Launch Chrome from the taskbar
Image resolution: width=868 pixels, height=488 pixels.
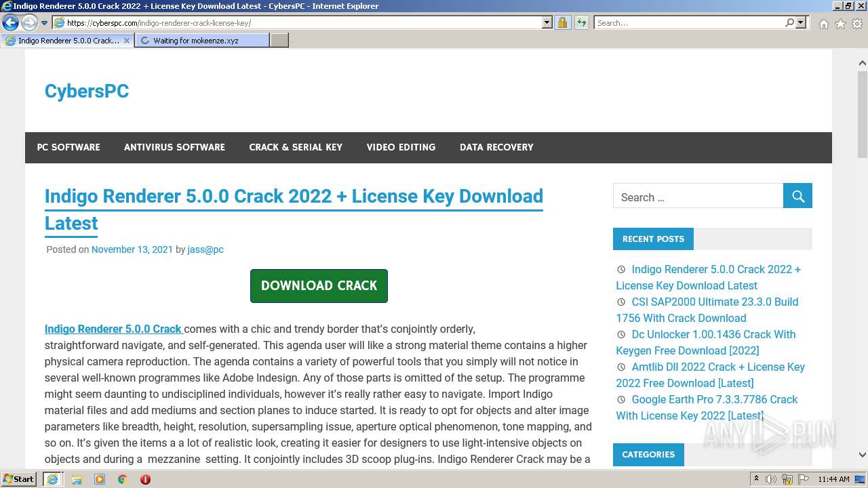(x=123, y=479)
